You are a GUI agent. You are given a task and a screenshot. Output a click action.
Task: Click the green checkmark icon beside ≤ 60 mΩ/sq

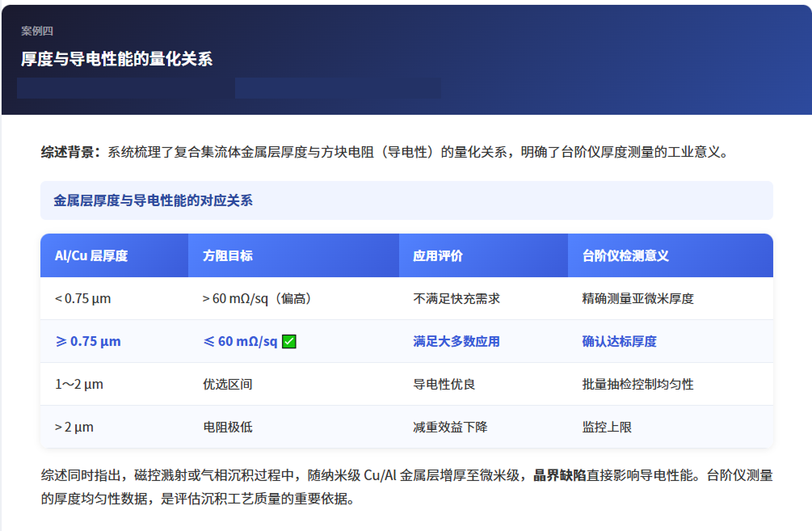(x=288, y=341)
